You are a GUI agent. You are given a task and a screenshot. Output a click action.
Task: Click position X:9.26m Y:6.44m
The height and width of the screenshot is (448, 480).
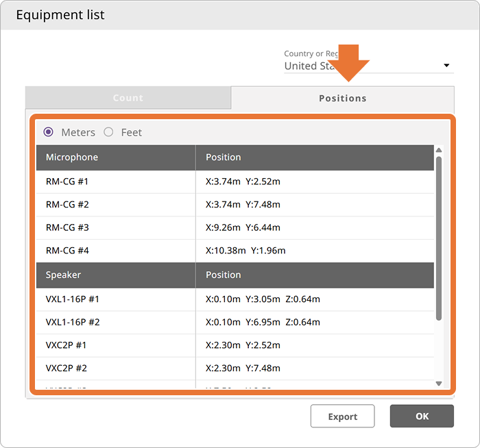tap(243, 228)
